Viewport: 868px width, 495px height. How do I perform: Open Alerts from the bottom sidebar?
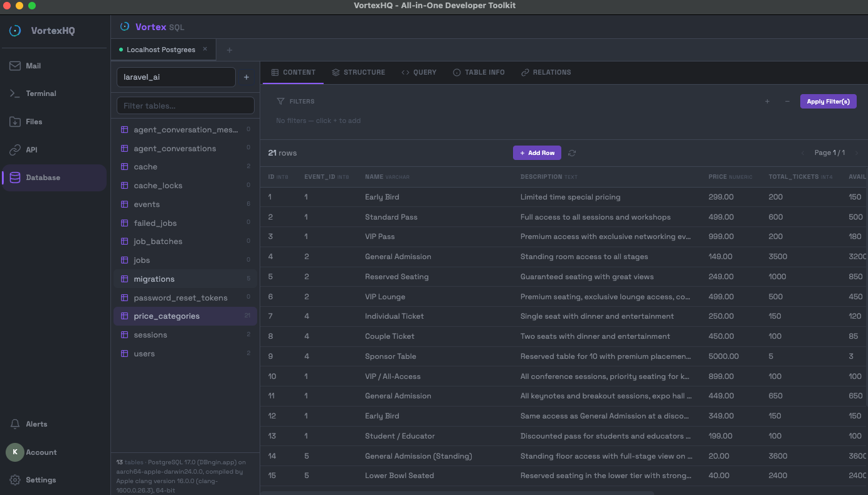36,423
